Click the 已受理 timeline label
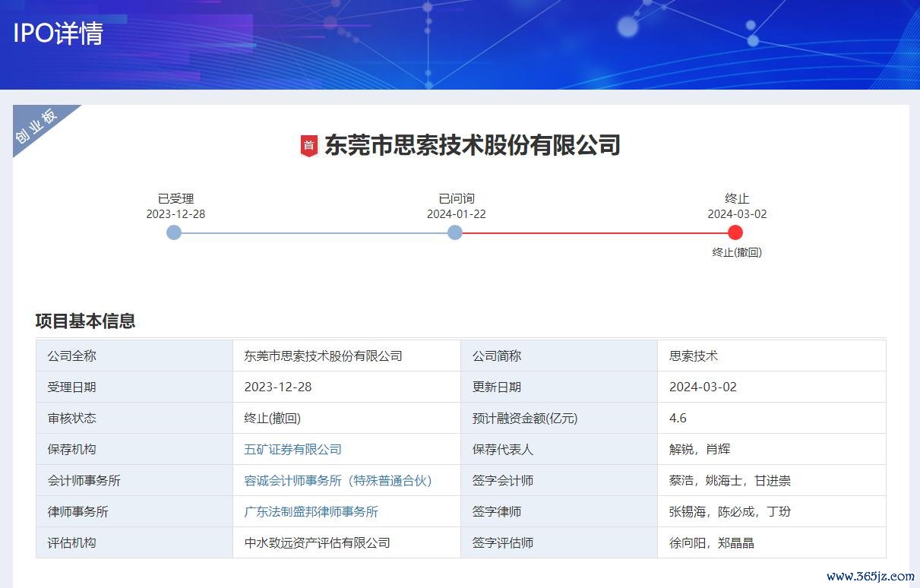 click(175, 199)
